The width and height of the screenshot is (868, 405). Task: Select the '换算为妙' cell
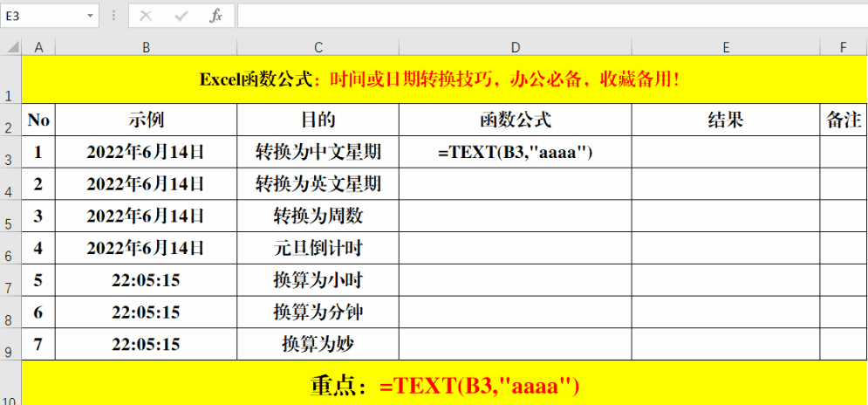(x=318, y=344)
